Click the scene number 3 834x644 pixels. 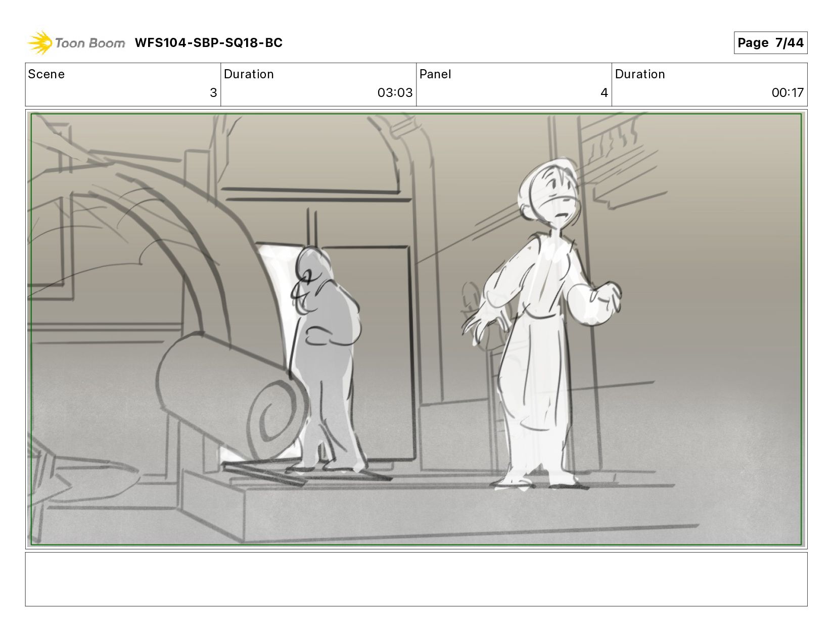213,93
